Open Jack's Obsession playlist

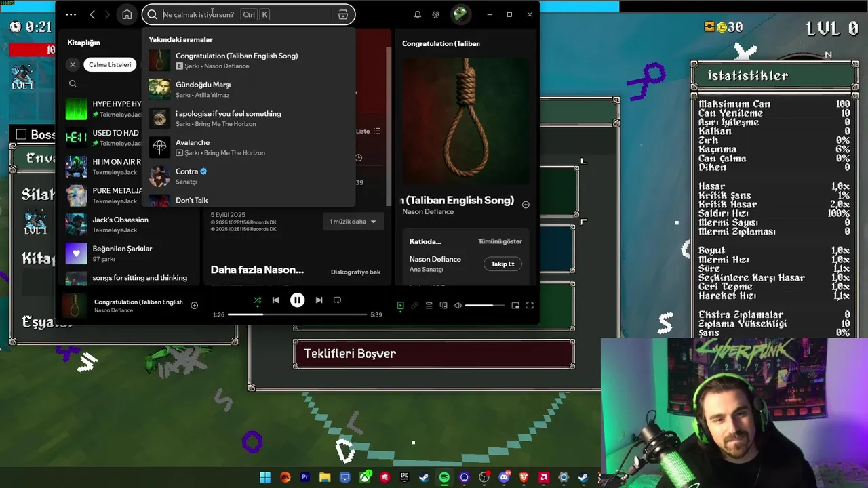(130, 224)
